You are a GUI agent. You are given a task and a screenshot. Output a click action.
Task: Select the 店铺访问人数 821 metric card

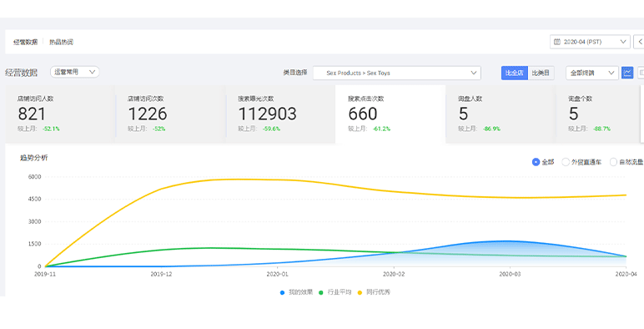click(x=59, y=114)
